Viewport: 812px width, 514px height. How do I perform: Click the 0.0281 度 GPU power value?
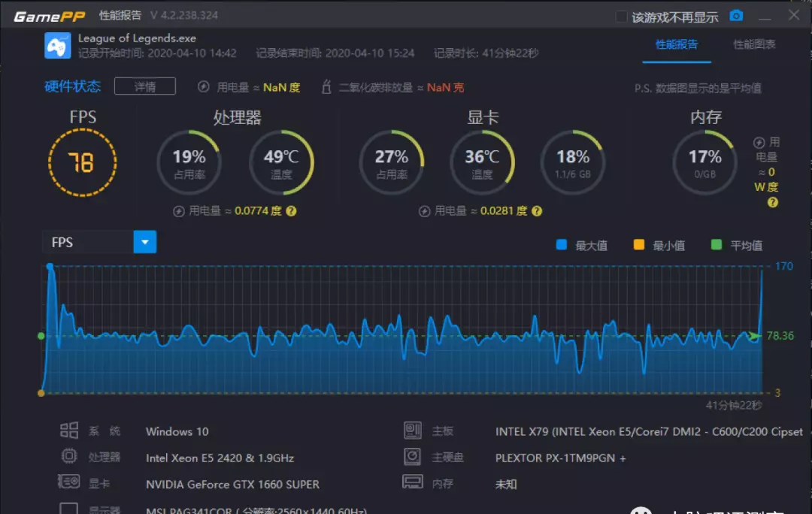(504, 211)
